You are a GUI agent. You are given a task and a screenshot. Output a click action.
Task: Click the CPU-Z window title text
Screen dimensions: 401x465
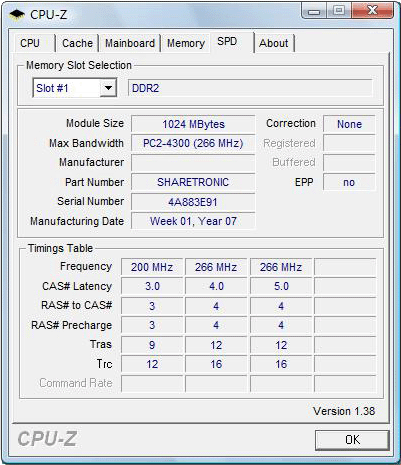point(49,15)
